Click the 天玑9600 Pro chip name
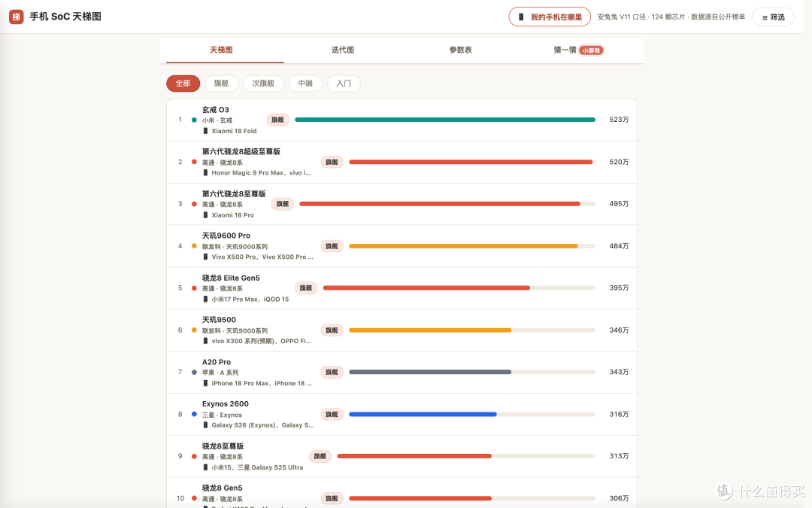 (226, 236)
